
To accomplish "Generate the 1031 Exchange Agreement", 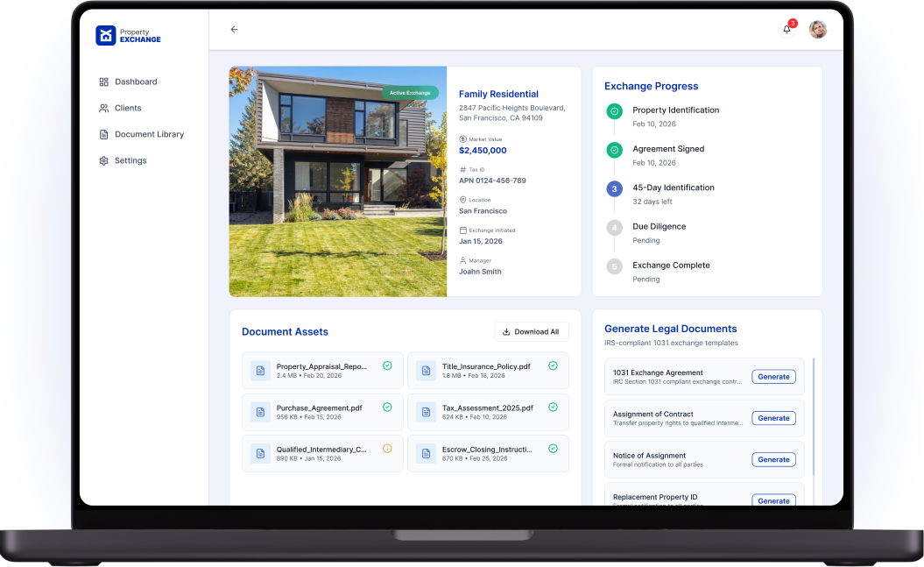I will coord(773,377).
